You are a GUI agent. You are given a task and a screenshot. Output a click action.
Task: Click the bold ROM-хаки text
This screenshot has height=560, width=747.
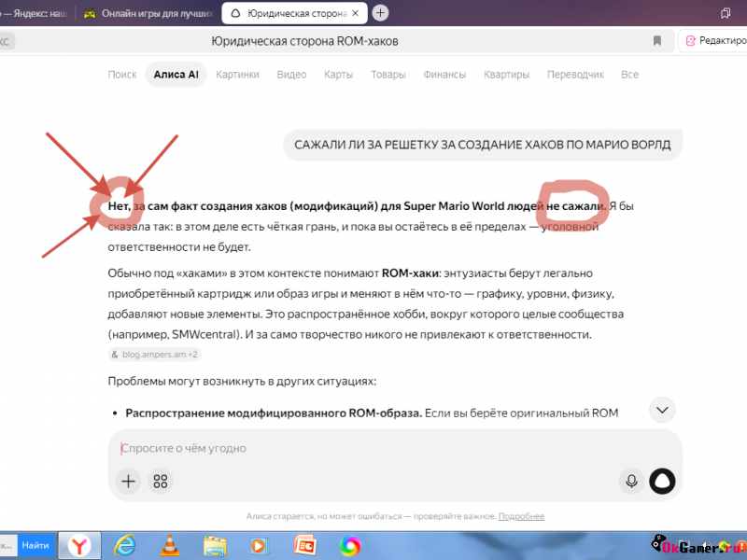pyautogui.click(x=410, y=273)
